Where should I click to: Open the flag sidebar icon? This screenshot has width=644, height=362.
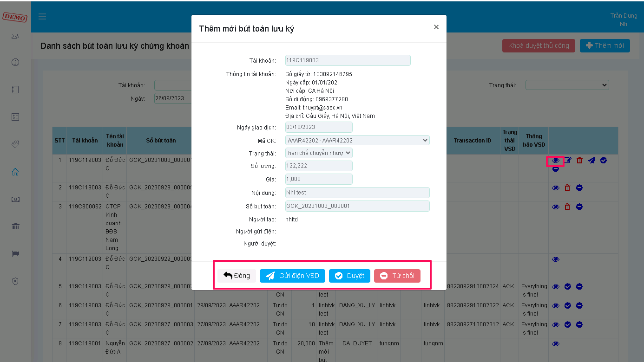[x=15, y=254]
